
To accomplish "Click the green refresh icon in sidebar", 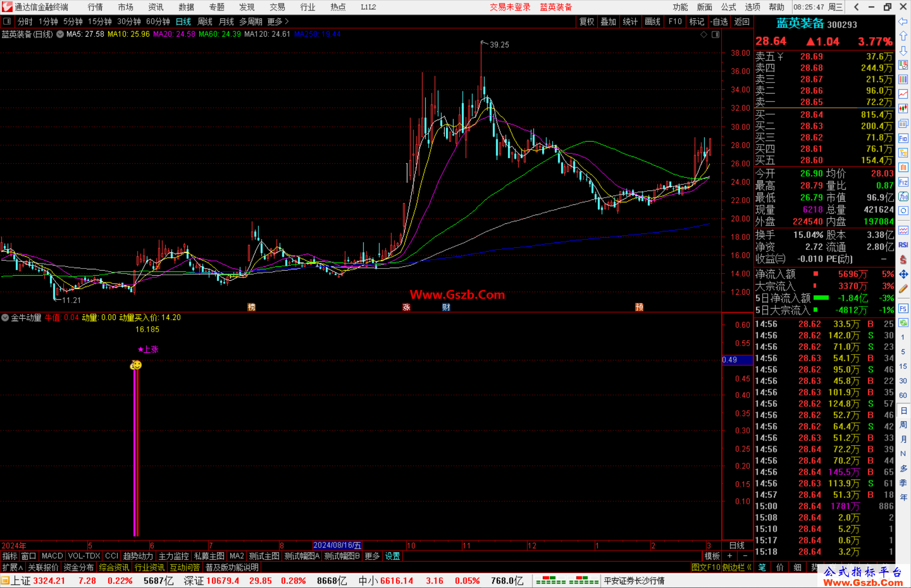I will (903, 323).
